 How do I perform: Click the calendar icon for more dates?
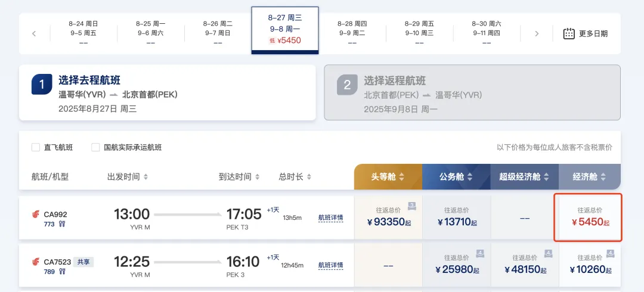coord(569,34)
